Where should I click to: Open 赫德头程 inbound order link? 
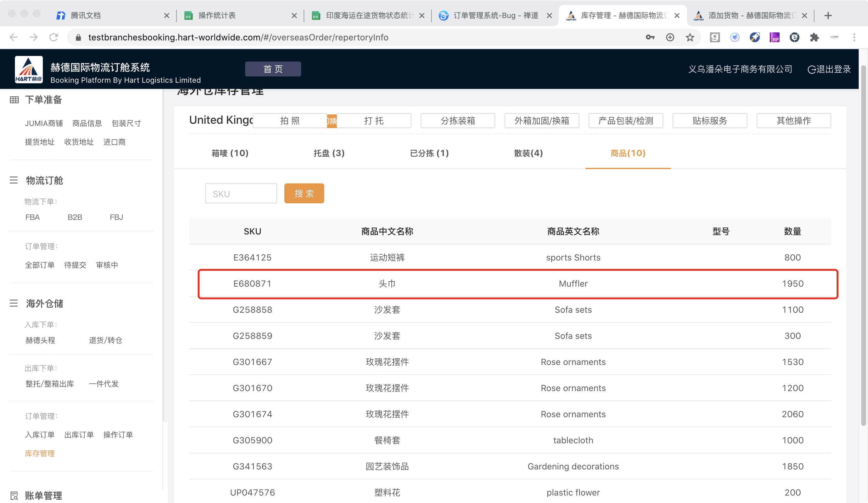pos(40,340)
